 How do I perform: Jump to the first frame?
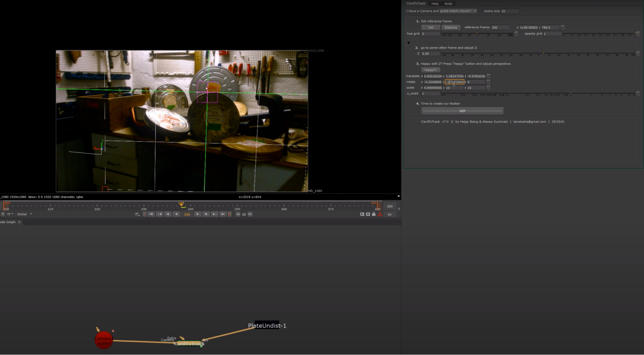(x=151, y=214)
